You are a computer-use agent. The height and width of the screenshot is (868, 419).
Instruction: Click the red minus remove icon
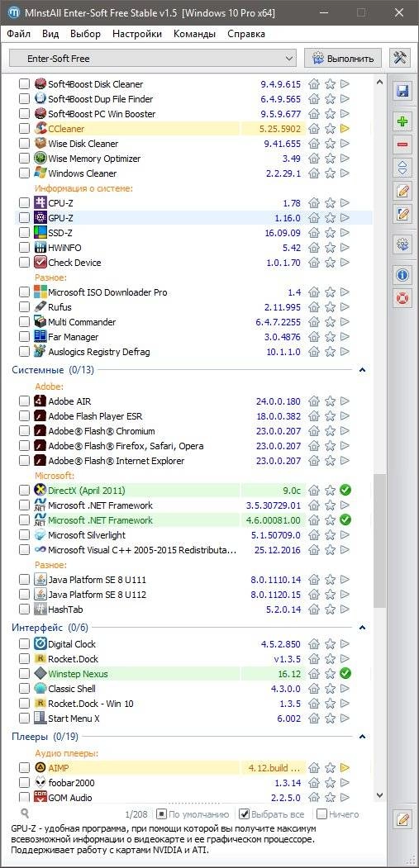(402, 145)
